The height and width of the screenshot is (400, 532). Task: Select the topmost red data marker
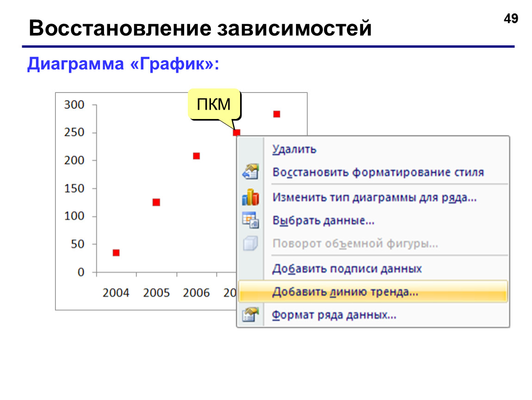pyautogui.click(x=277, y=114)
